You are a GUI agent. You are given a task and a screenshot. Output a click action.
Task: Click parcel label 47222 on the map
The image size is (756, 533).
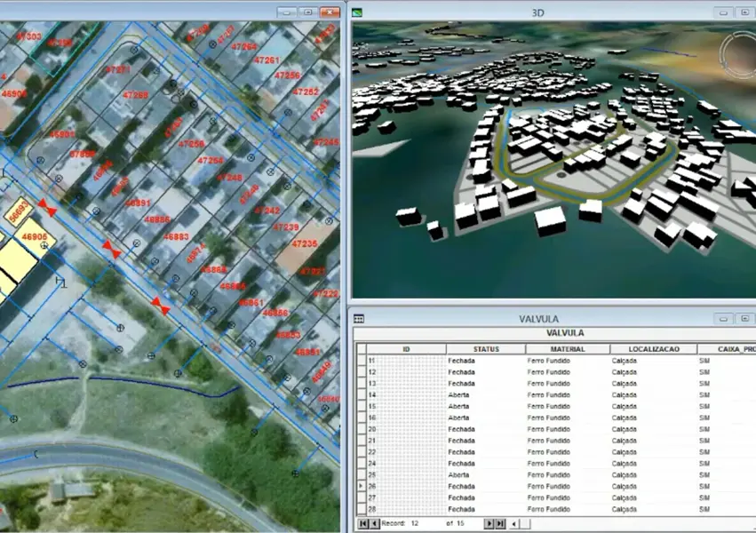point(326,293)
